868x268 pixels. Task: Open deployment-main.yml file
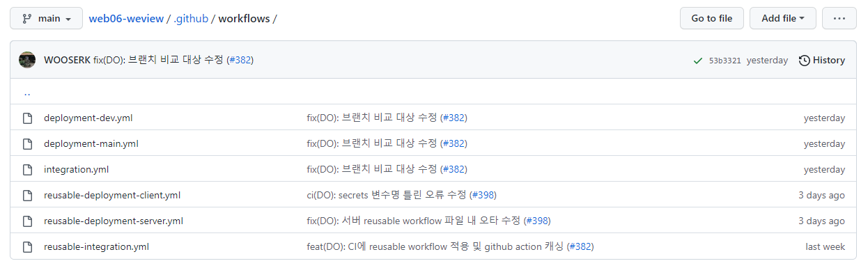(91, 143)
